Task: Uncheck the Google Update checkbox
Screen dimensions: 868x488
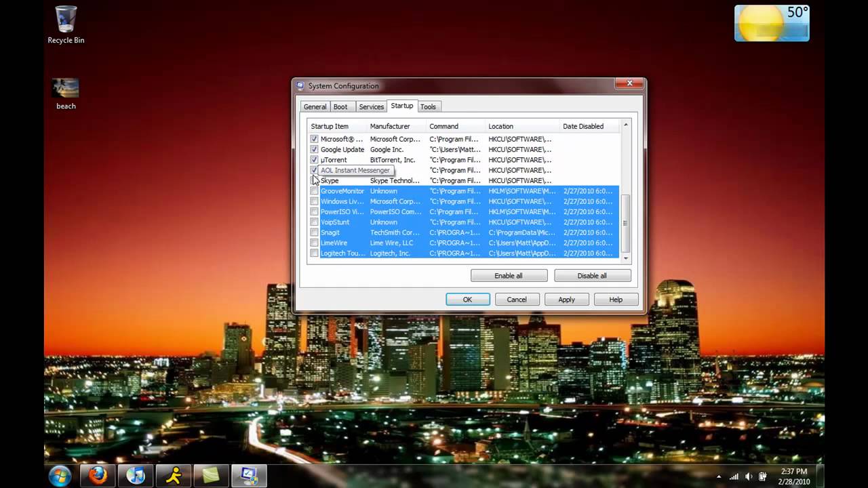Action: (314, 149)
